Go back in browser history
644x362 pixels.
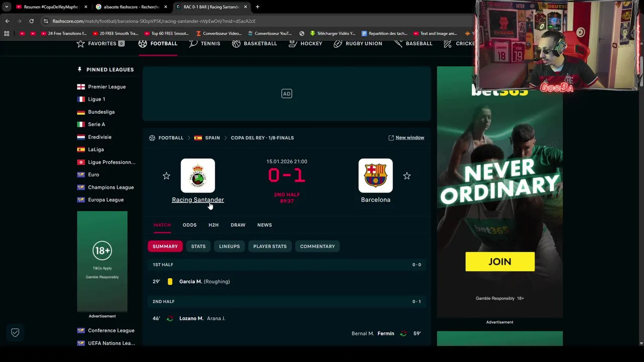7,21
